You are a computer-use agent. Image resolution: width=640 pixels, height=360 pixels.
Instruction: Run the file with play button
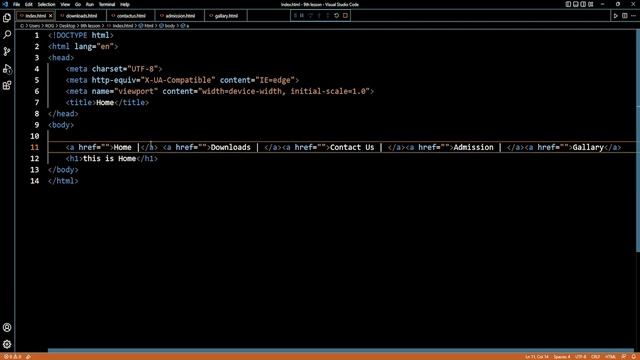coord(616,16)
